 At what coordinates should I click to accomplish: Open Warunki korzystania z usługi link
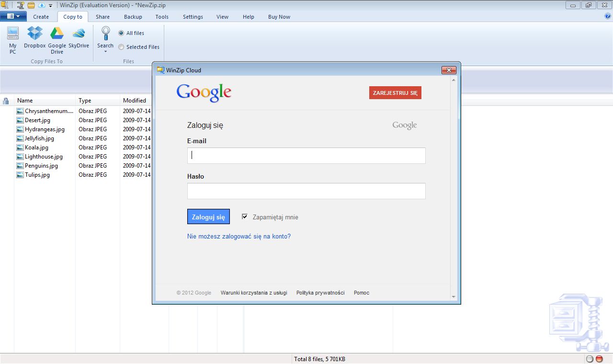point(254,293)
